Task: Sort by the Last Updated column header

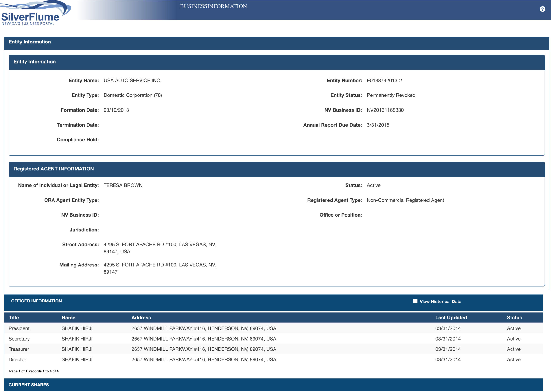Action: (451, 318)
